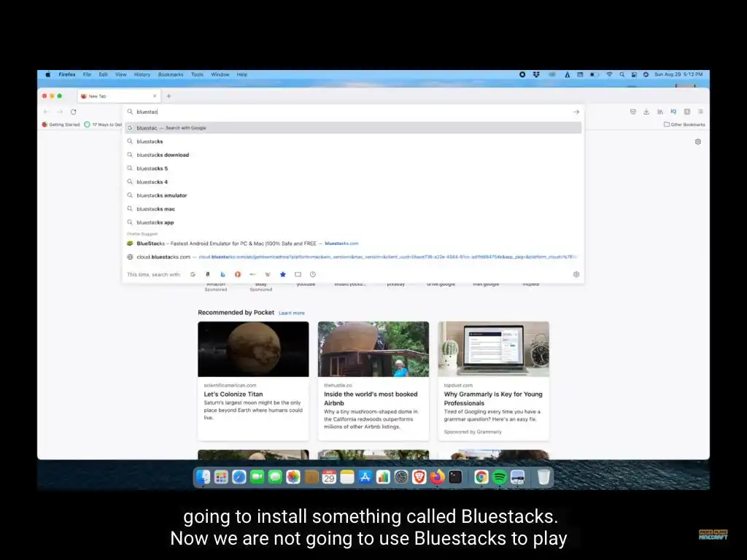Open App Store from the Dock
This screenshot has height=560, width=747.
click(365, 477)
